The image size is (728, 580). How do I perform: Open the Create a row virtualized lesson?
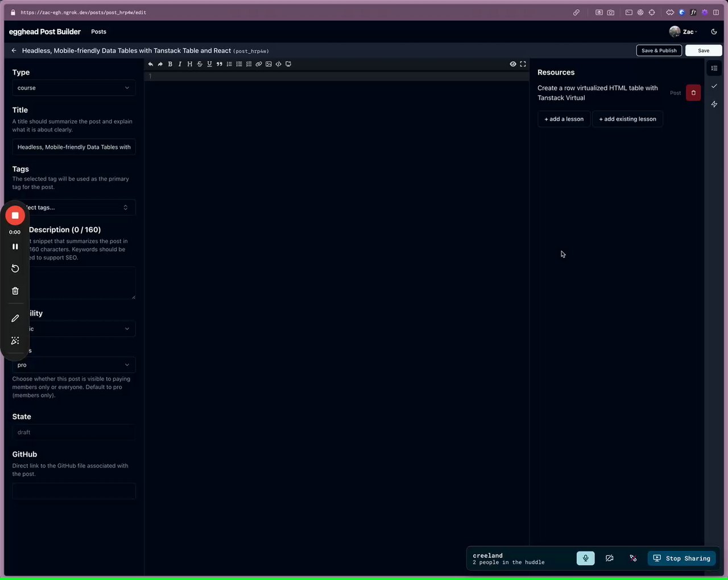point(597,93)
